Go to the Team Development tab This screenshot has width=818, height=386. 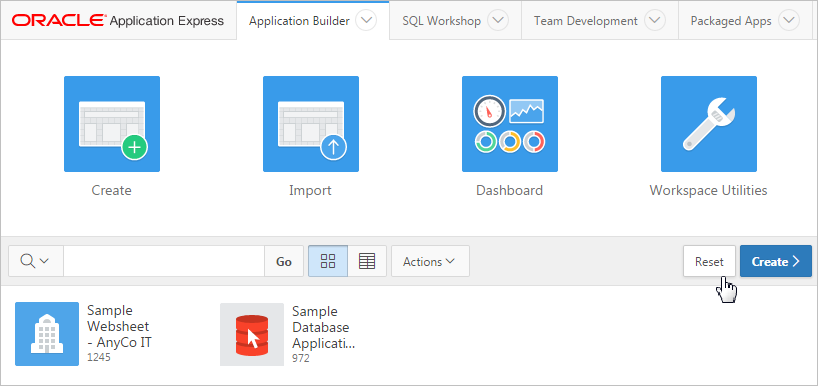coord(585,21)
